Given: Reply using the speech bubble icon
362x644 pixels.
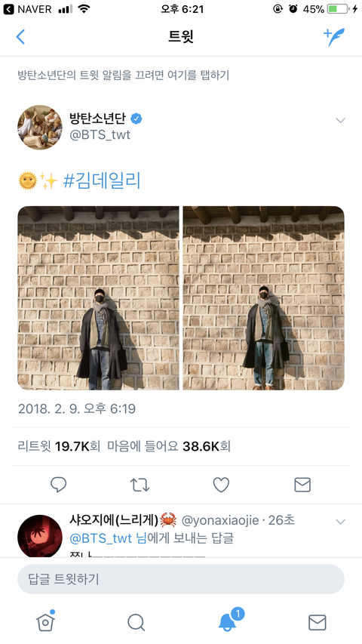Looking at the screenshot, I should pos(58,485).
